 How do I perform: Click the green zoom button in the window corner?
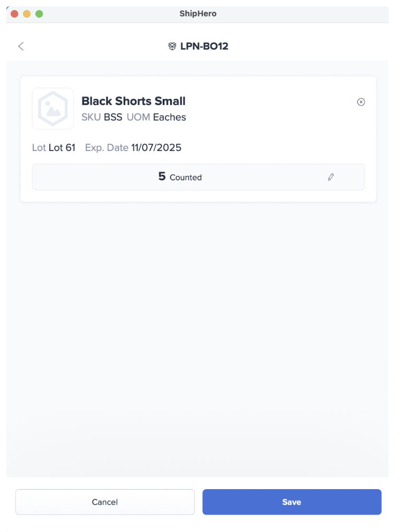pos(39,14)
